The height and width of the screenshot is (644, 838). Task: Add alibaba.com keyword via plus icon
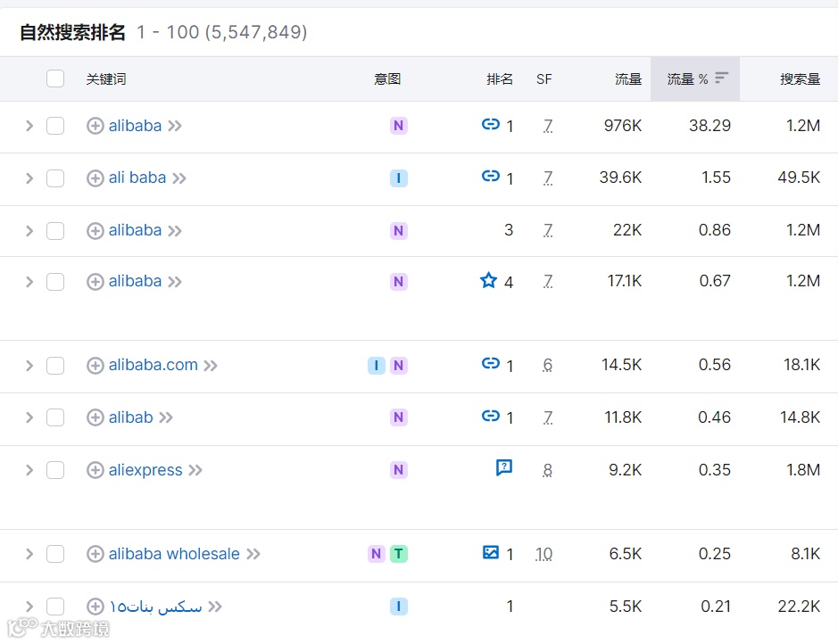point(95,366)
